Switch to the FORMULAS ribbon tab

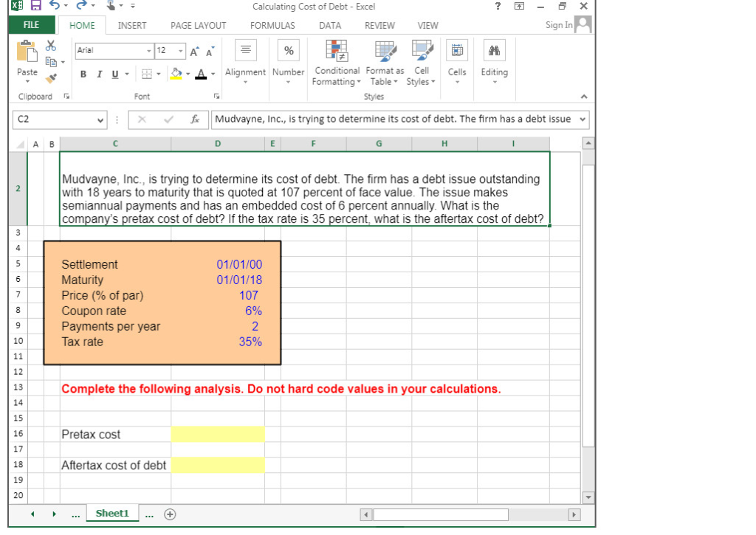(x=272, y=25)
